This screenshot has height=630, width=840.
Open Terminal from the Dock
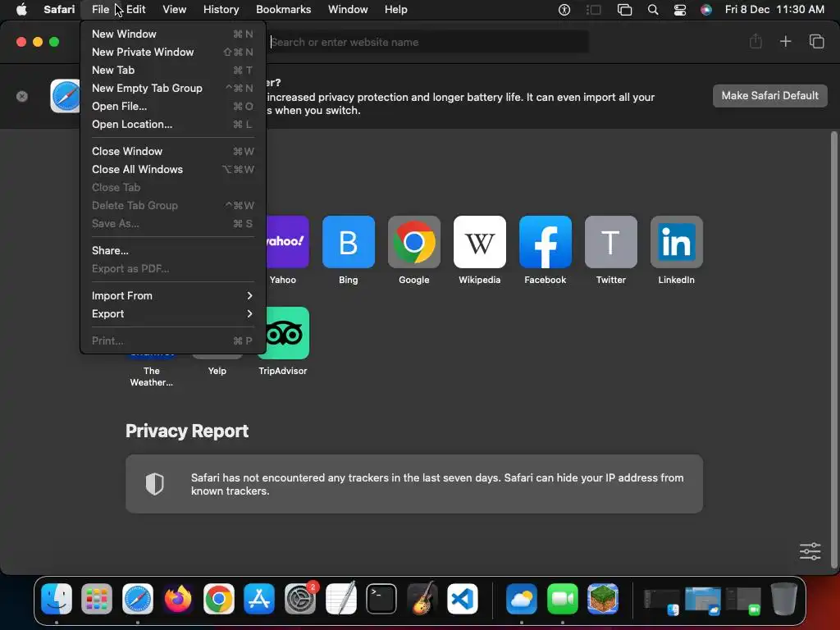click(381, 598)
